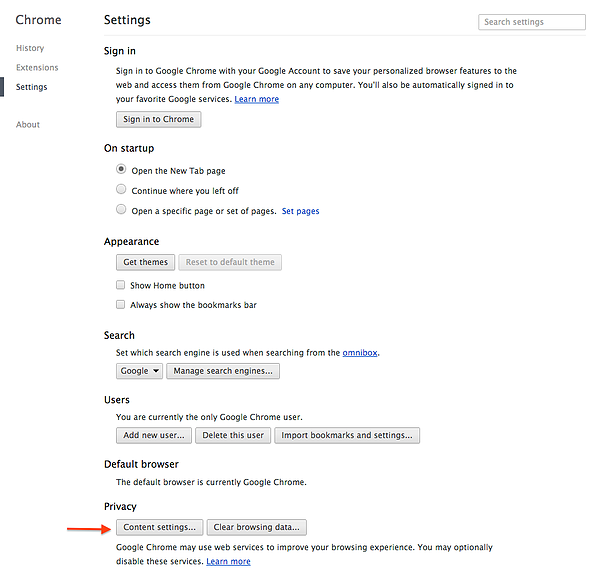Click the Set pages link

[x=300, y=211]
